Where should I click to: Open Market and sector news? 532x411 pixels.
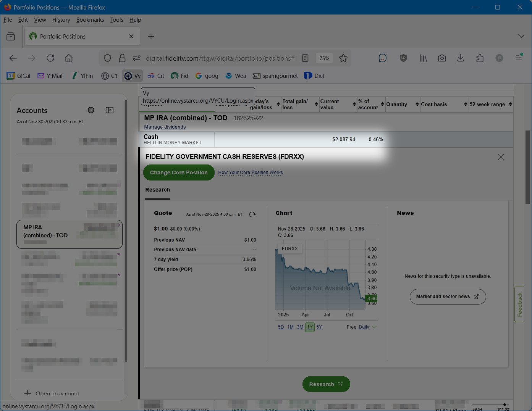(448, 297)
